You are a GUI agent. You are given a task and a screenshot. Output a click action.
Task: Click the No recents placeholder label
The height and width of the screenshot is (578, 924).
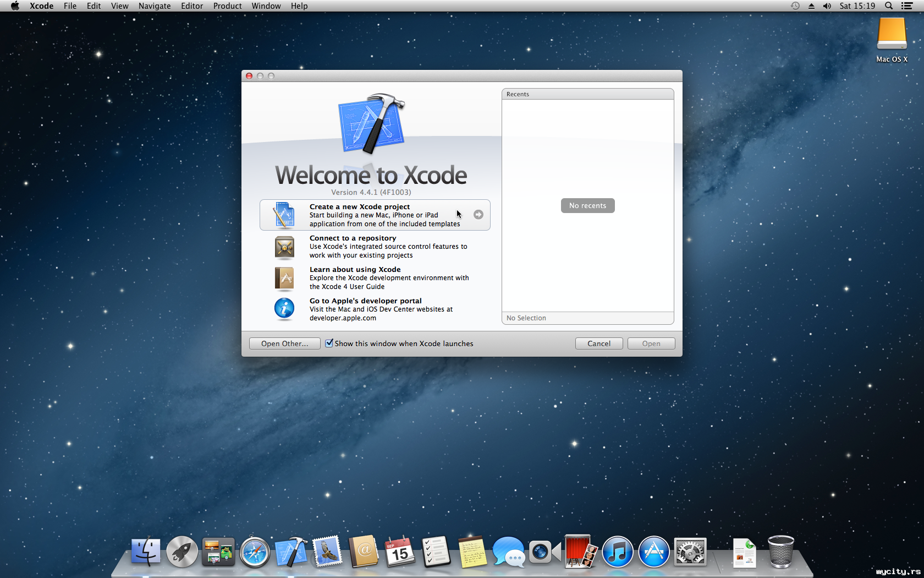pyautogui.click(x=587, y=205)
